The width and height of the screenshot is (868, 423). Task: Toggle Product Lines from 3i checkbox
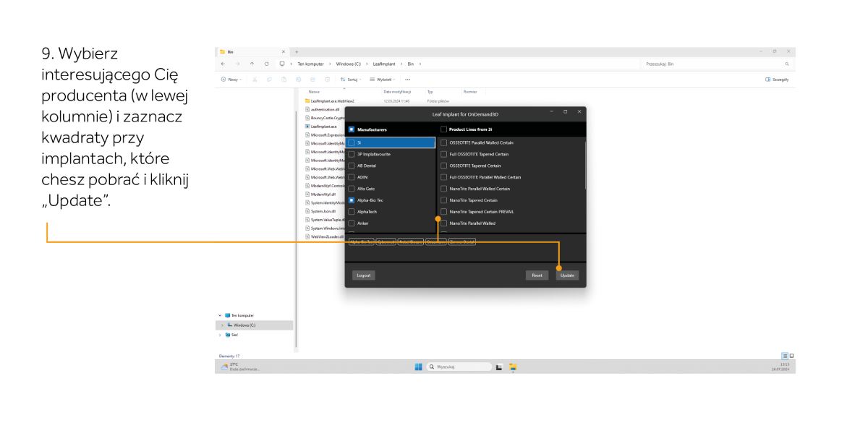(443, 129)
